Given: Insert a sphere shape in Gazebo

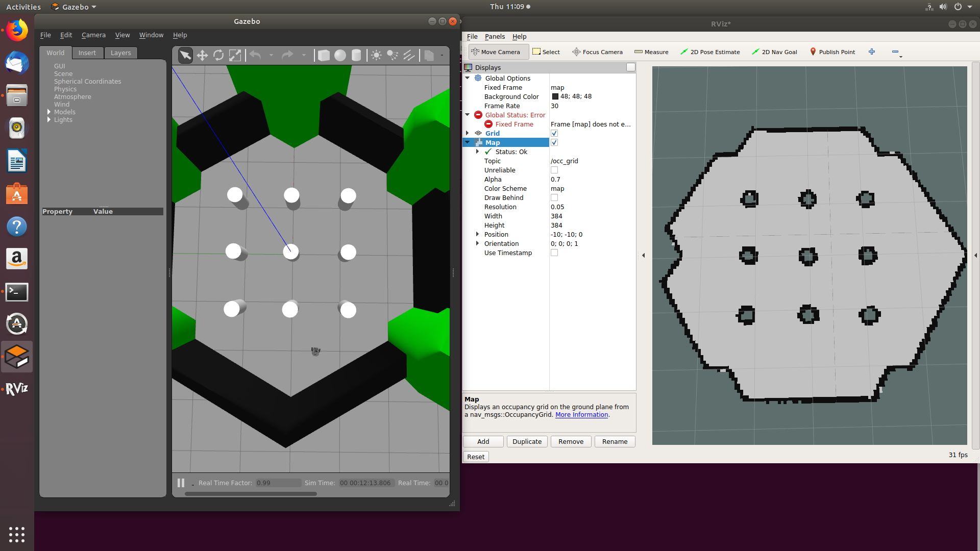Looking at the screenshot, I should coord(340,55).
